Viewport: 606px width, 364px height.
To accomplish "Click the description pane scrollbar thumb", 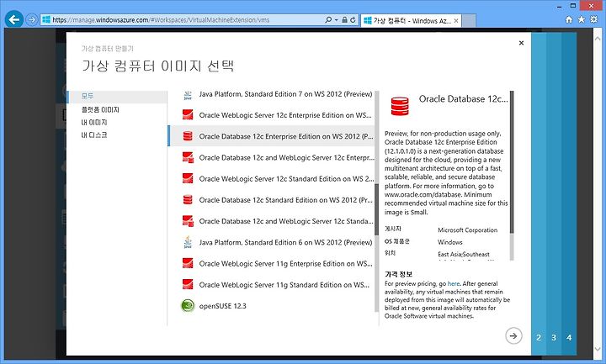I will click(512, 162).
